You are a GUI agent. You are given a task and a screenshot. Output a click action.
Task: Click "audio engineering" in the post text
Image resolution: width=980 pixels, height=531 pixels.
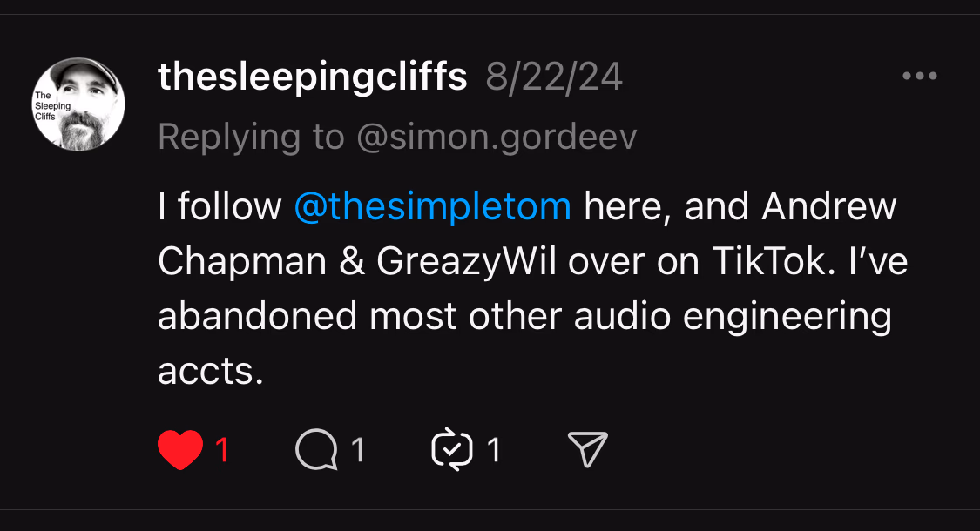(733, 317)
